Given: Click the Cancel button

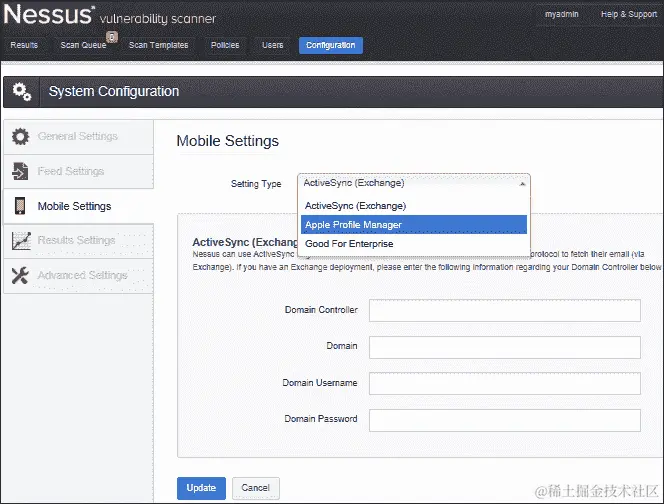Looking at the screenshot, I should [x=255, y=488].
